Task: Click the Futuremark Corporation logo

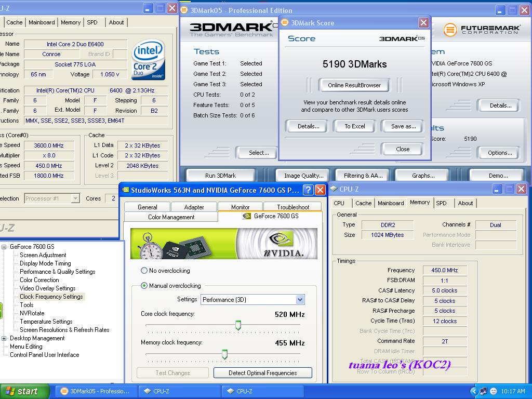Action: click(482, 30)
